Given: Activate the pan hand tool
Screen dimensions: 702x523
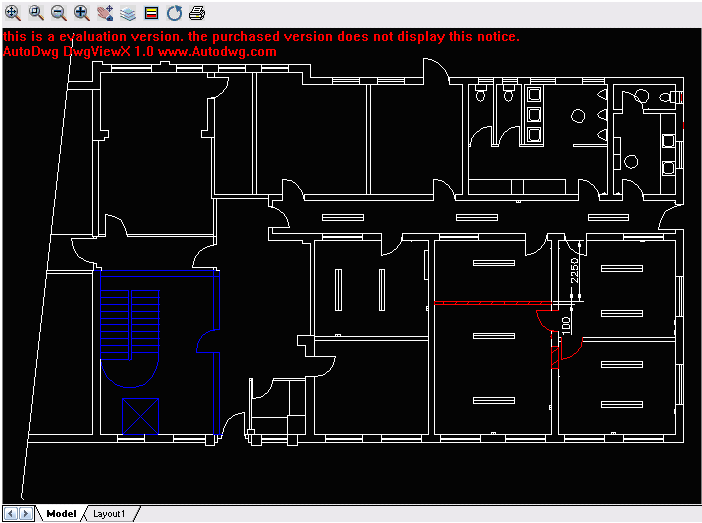Looking at the screenshot, I should pos(105,13).
